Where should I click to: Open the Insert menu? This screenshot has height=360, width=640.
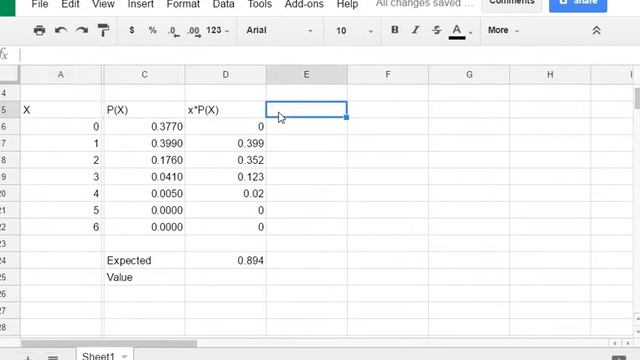(x=140, y=4)
